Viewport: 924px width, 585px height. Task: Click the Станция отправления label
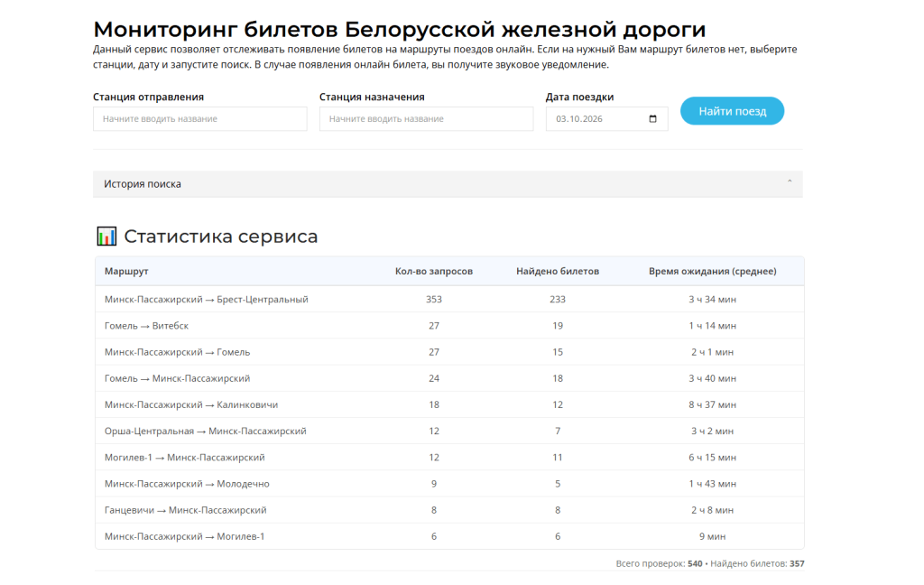pyautogui.click(x=149, y=97)
